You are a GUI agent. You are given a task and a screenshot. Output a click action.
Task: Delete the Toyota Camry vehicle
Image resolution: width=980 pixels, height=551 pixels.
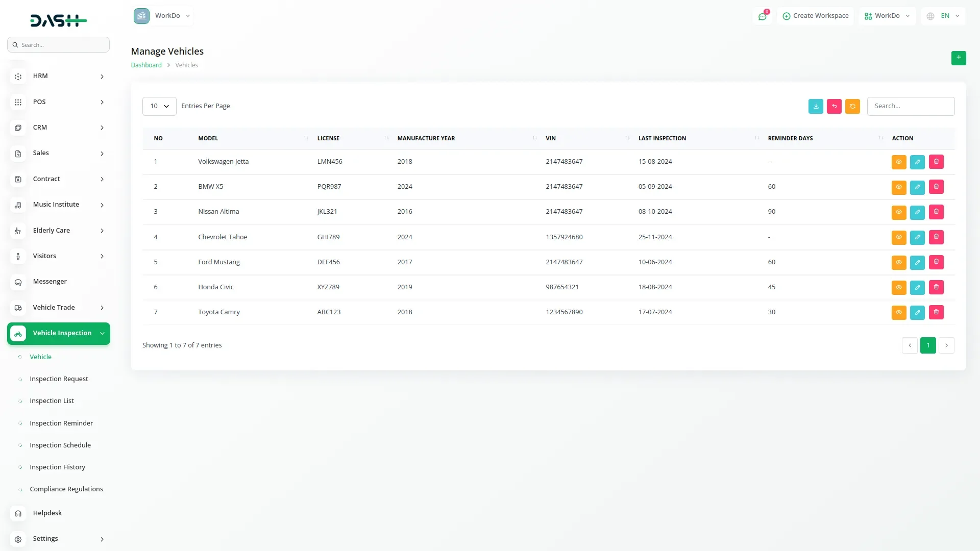(x=936, y=312)
